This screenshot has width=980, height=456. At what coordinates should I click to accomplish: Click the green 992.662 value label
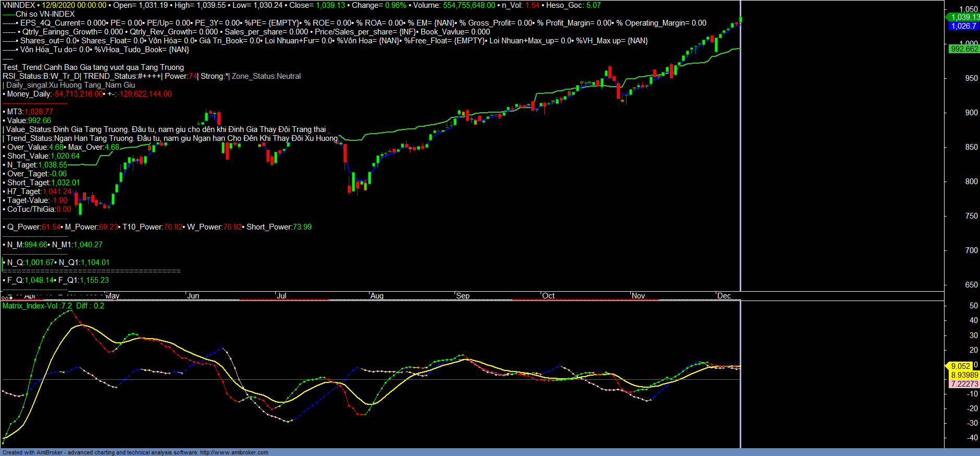[964, 49]
